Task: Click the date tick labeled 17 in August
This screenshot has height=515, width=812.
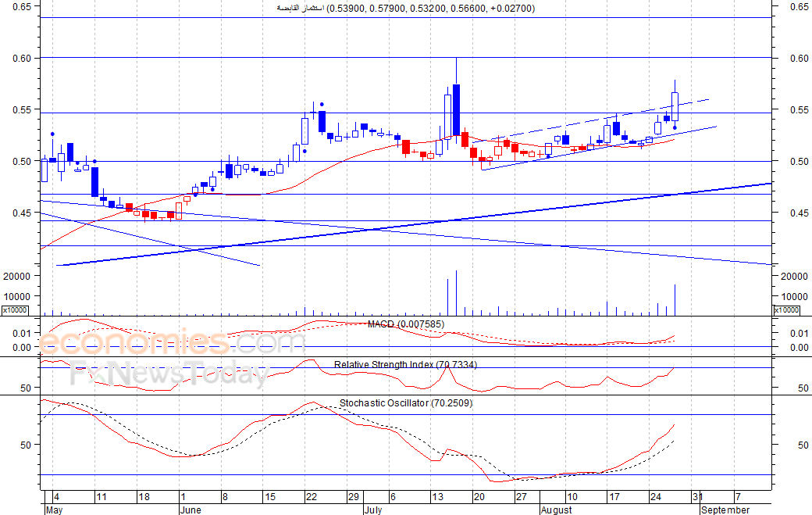Action: coord(614,497)
